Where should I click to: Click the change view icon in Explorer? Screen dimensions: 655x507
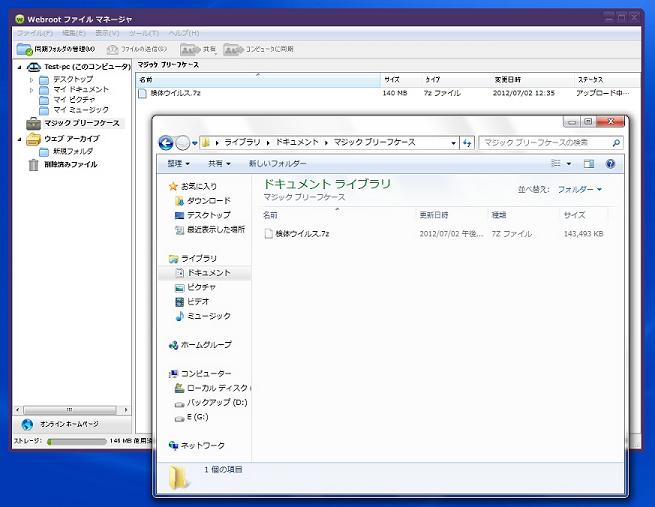556,164
